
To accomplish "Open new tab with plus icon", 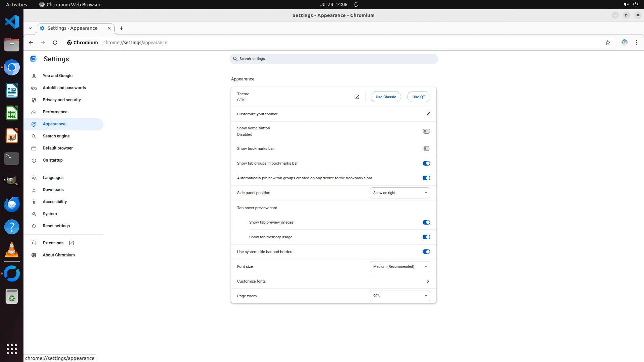I will point(121,28).
